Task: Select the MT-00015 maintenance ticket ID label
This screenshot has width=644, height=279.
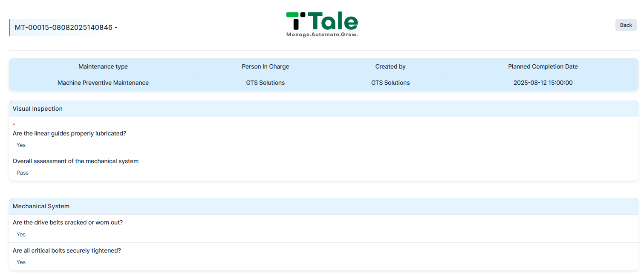Action: (66, 28)
